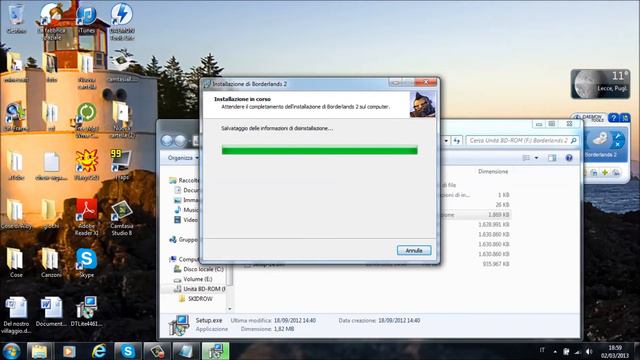
Task: Open the Cose folder on desktop
Action: point(16,263)
